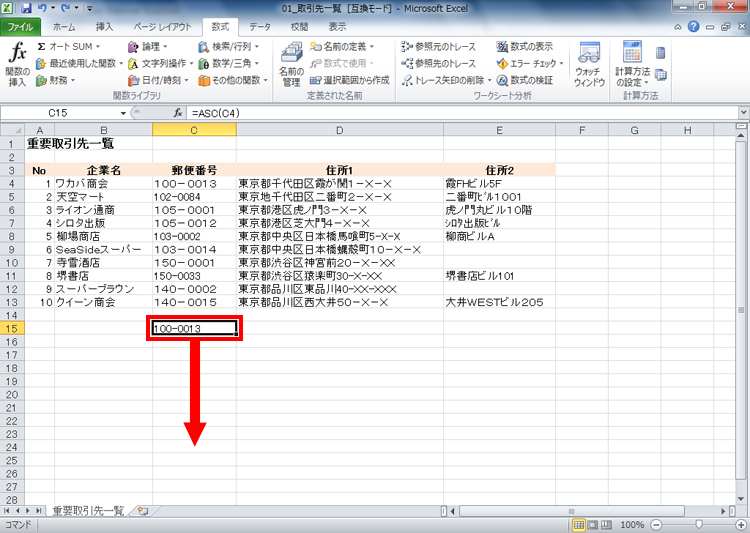Screen dimensions: 750x533
Task: Insert a new worksheet using the tab icon
Action: pos(143,511)
